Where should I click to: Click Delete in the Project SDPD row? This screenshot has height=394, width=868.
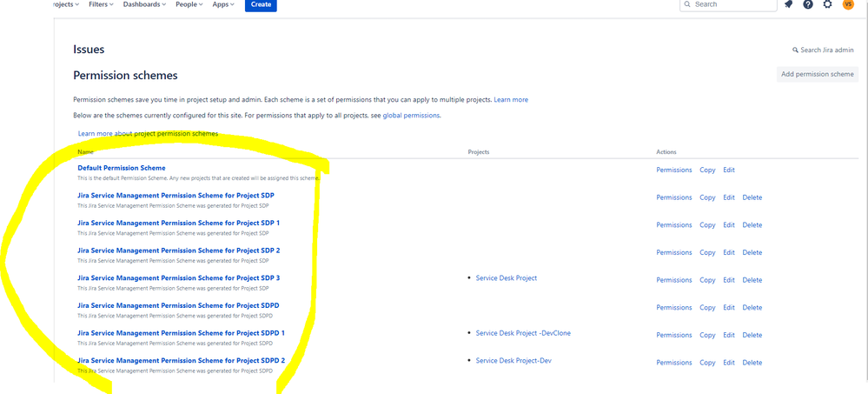(x=752, y=308)
